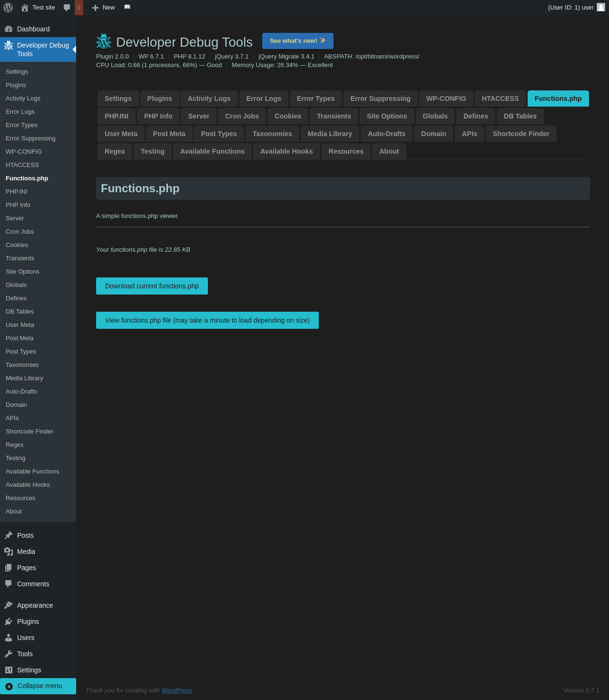Screen dimensions: 609x700
Task: Download current functions.php file
Action: [152, 286]
